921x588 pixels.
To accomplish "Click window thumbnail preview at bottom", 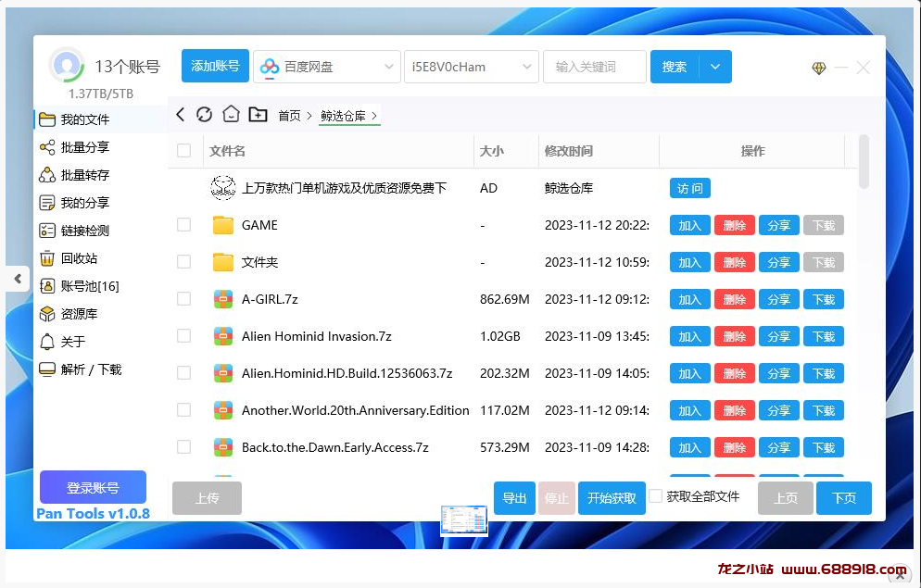I will pos(464,520).
